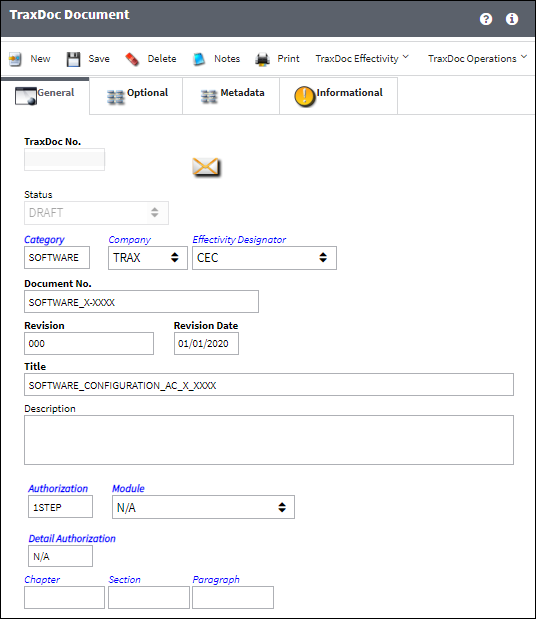
Task: Switch to the Metadata tab
Action: [231, 96]
